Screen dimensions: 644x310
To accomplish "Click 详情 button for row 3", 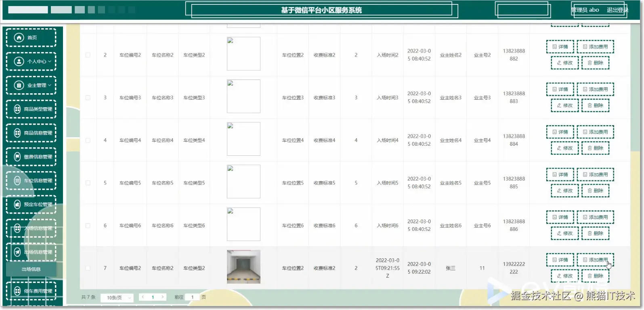I will (x=560, y=90).
